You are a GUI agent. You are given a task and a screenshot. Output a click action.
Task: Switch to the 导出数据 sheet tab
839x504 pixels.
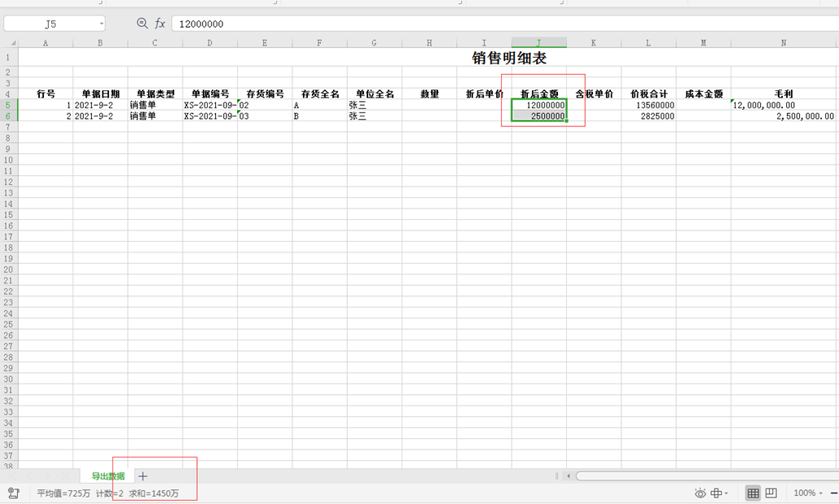pos(108,476)
